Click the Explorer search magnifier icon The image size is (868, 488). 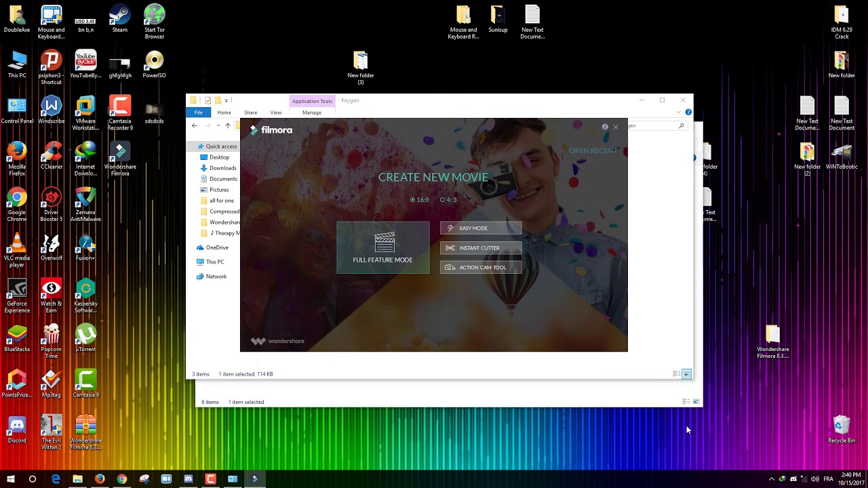pyautogui.click(x=682, y=125)
